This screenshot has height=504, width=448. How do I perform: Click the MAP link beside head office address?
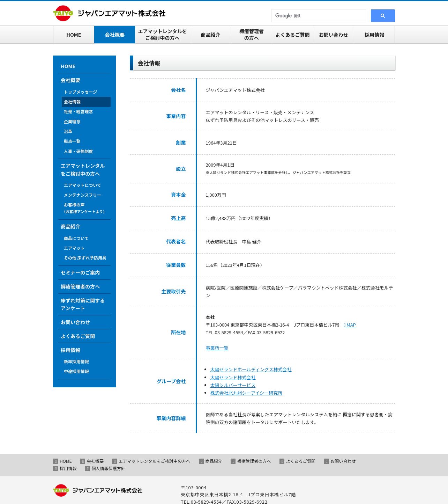(x=350, y=325)
